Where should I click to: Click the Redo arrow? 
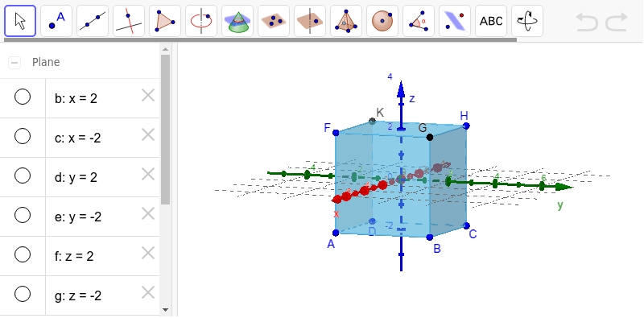click(x=617, y=22)
